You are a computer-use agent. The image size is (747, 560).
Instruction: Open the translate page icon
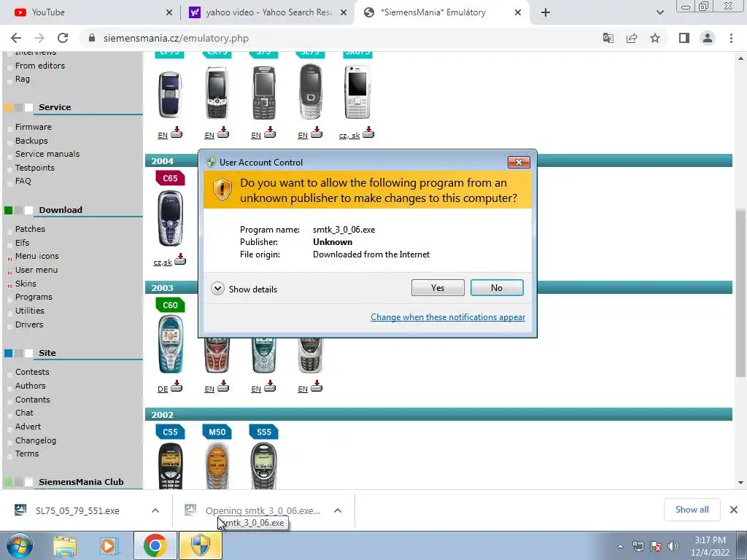point(608,38)
